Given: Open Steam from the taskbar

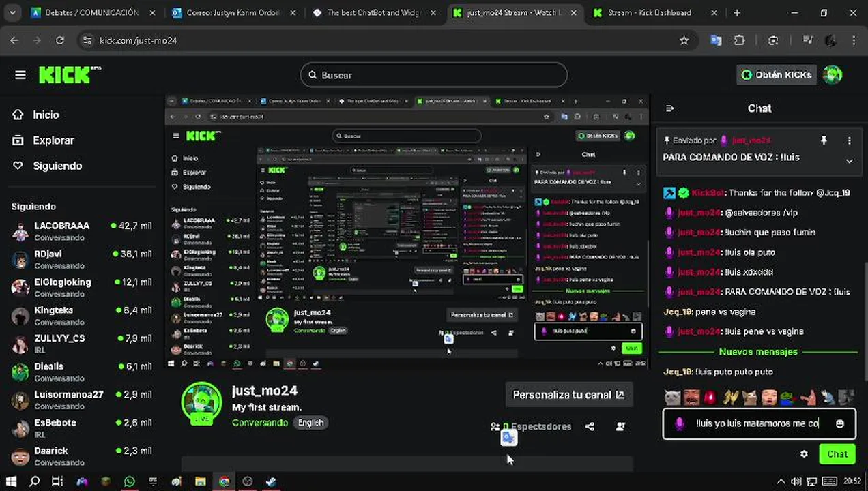Looking at the screenshot, I should pos(271,481).
